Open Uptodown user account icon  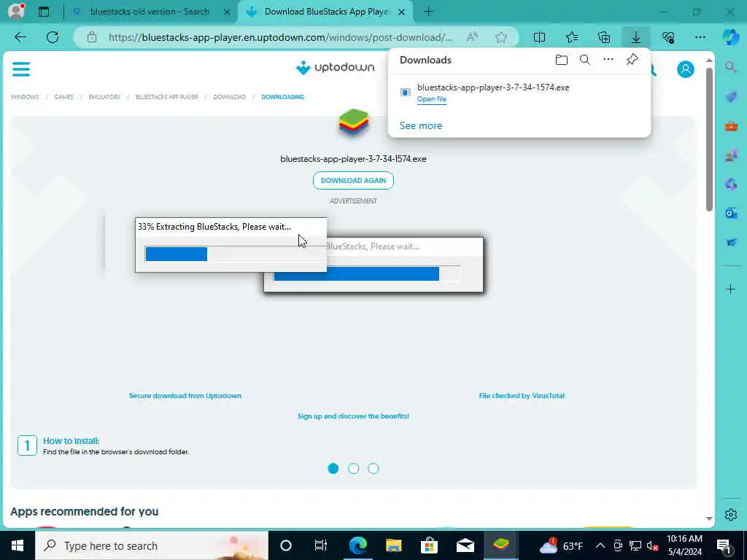pos(686,69)
